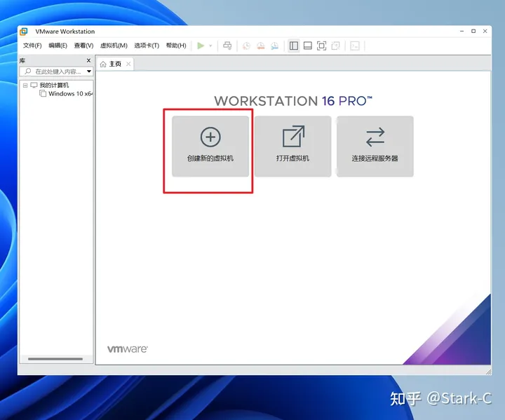Toggle the thumbnail bar view icon
Image resolution: width=505 pixels, height=420 pixels.
point(308,46)
